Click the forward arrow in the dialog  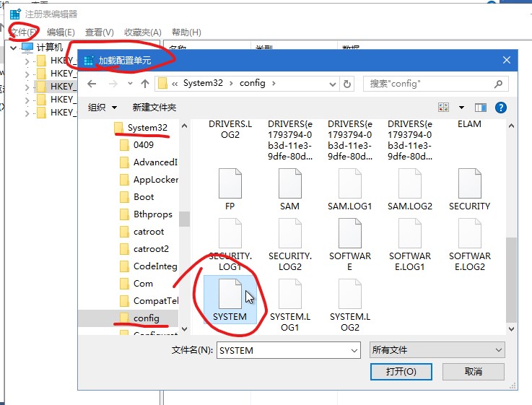pyautogui.click(x=113, y=84)
